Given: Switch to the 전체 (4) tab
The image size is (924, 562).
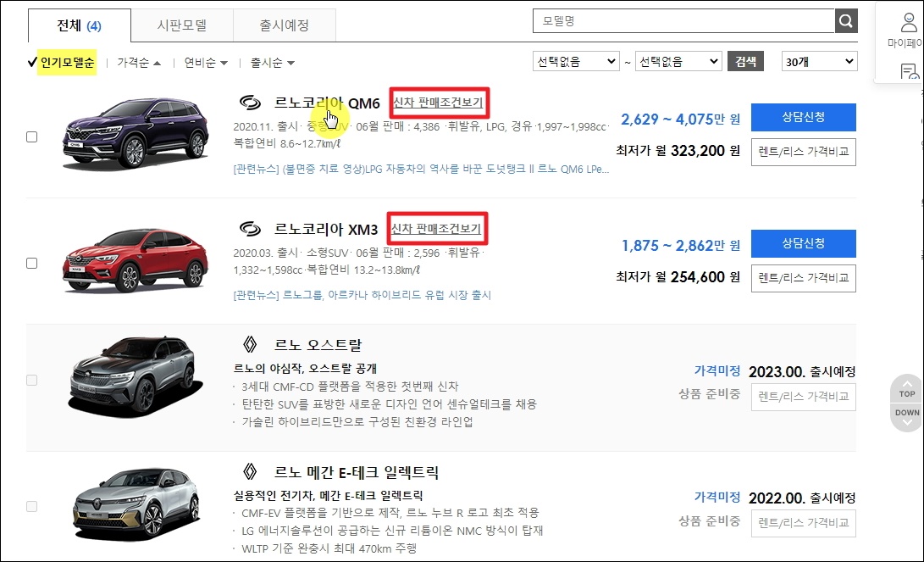Looking at the screenshot, I should tap(80, 25).
